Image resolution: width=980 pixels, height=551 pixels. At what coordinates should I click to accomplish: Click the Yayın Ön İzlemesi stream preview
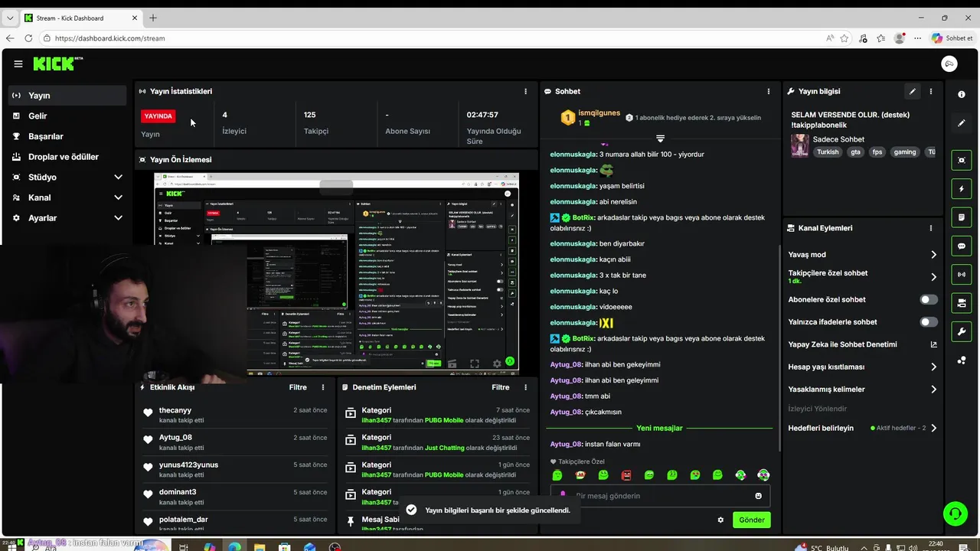tap(336, 274)
